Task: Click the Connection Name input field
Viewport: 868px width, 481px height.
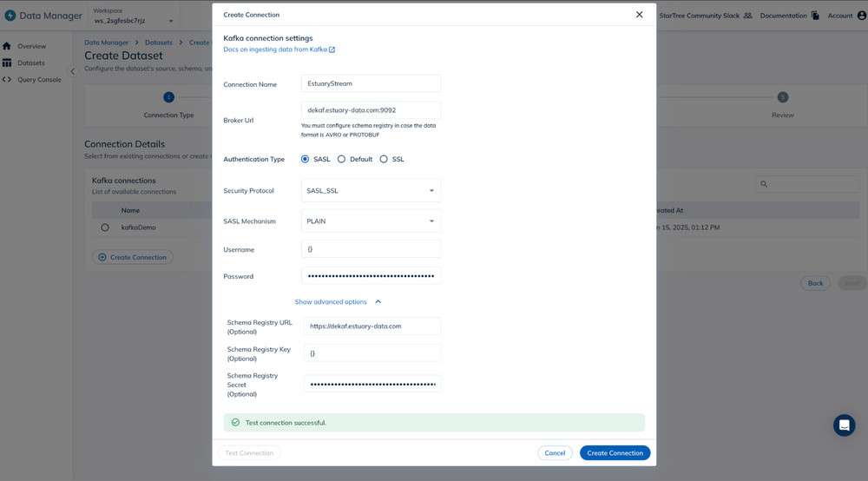Action: point(372,83)
